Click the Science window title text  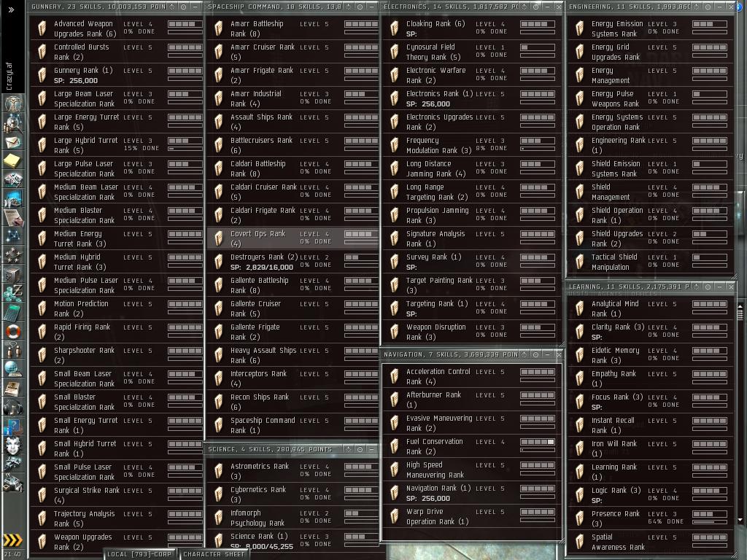[270, 449]
